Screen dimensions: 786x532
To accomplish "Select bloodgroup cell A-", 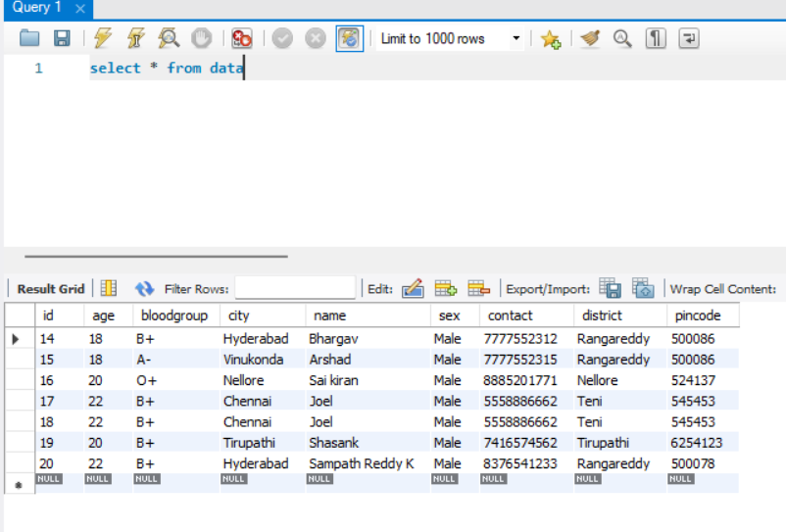I will coord(176,360).
